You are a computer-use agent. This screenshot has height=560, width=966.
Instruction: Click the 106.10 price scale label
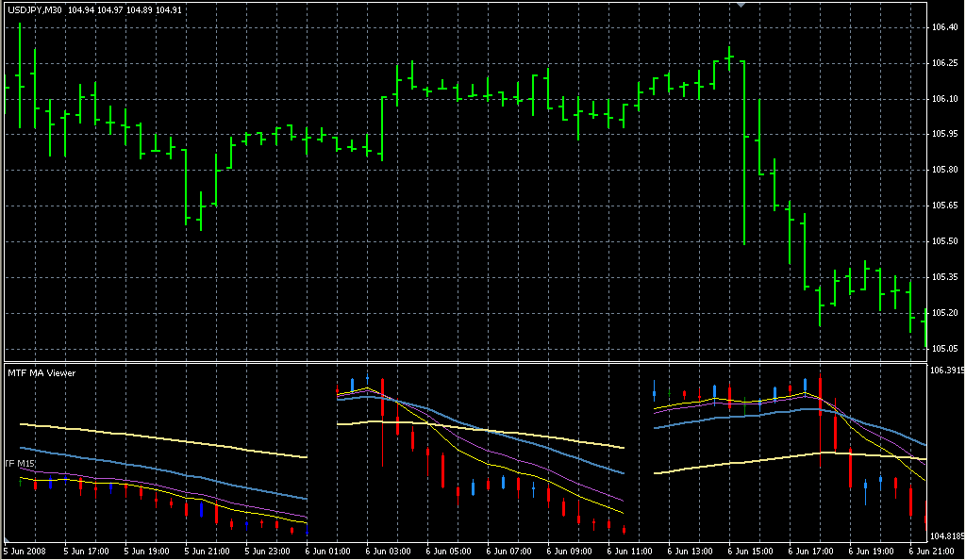coord(945,99)
